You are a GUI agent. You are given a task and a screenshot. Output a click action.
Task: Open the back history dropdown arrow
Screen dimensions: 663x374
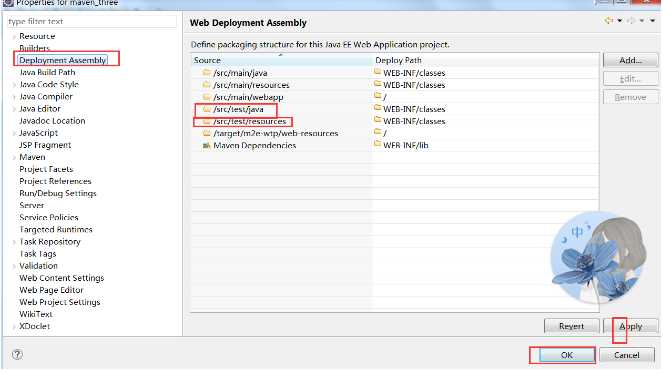pos(619,20)
